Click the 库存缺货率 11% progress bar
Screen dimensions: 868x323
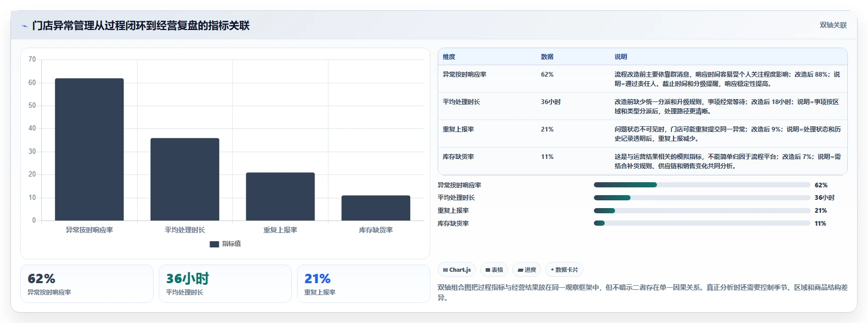point(702,223)
